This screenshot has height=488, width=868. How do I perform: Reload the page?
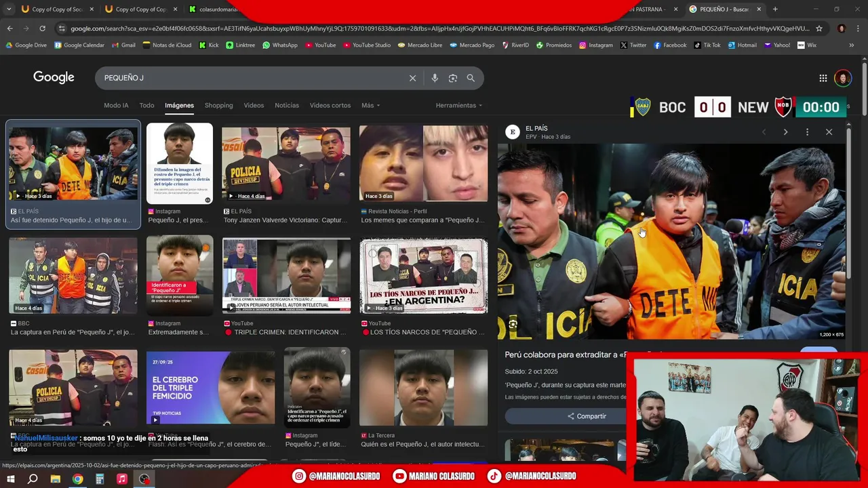[42, 28]
